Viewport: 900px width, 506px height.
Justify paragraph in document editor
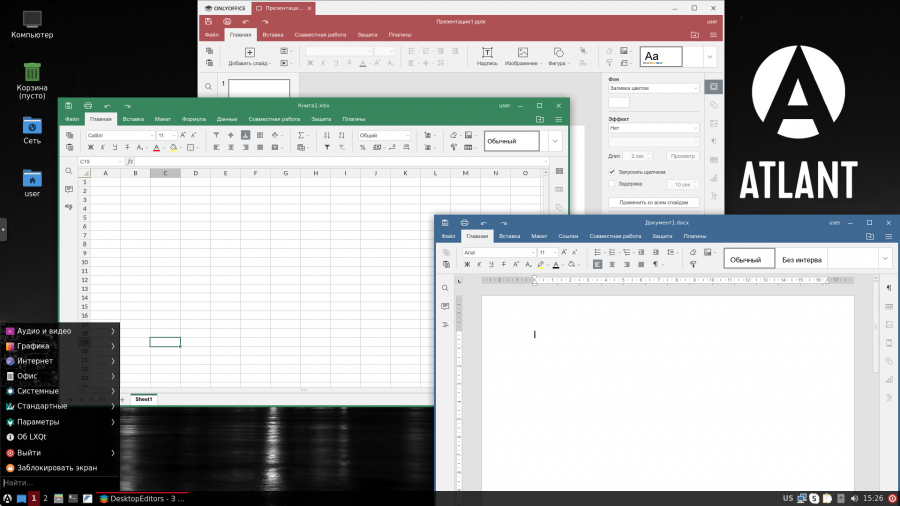[x=641, y=264]
